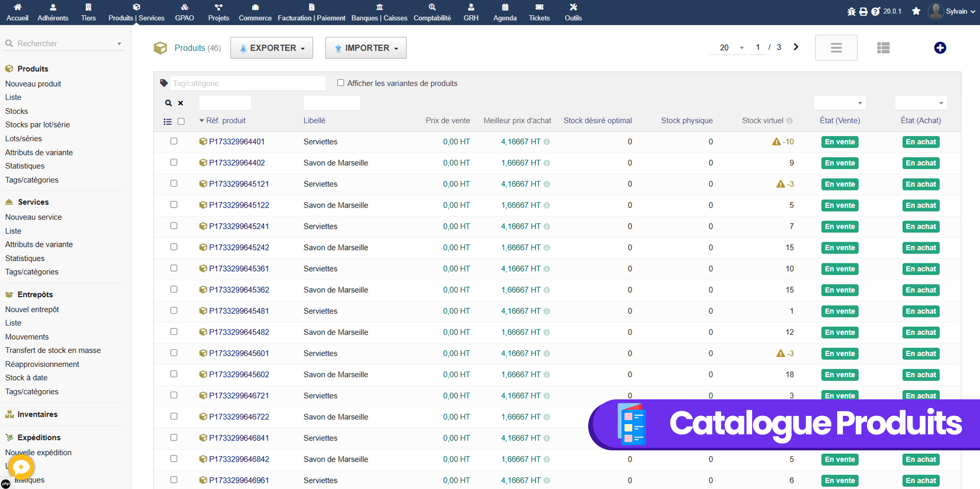The image size is (980, 489).
Task: Check the P173329964401 row checkbox
Action: point(174,141)
